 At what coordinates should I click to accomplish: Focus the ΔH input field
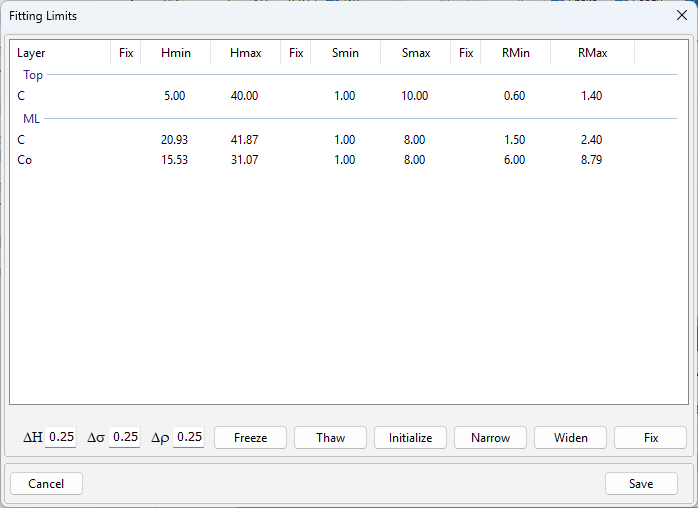(61, 437)
